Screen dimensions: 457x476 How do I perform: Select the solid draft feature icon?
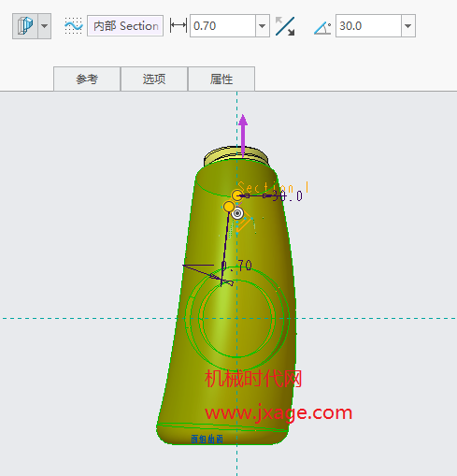25,26
